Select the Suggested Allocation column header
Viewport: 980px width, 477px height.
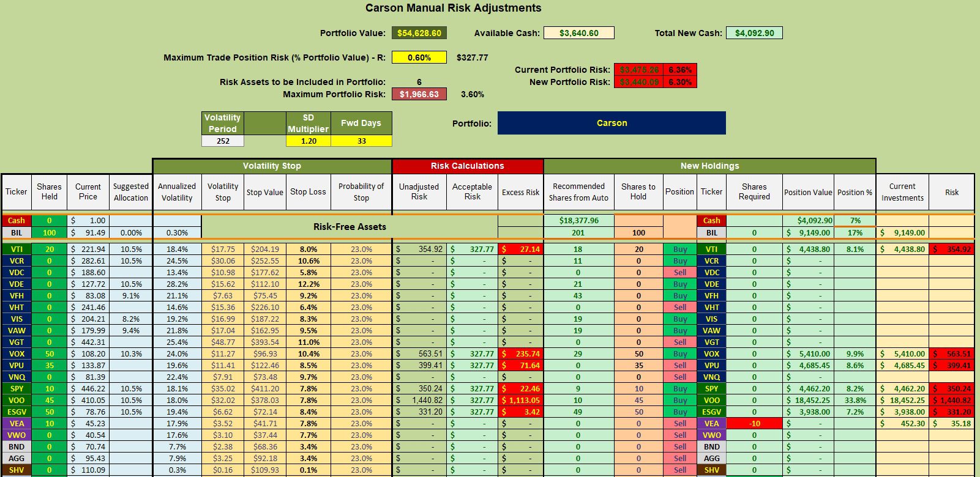pyautogui.click(x=131, y=192)
